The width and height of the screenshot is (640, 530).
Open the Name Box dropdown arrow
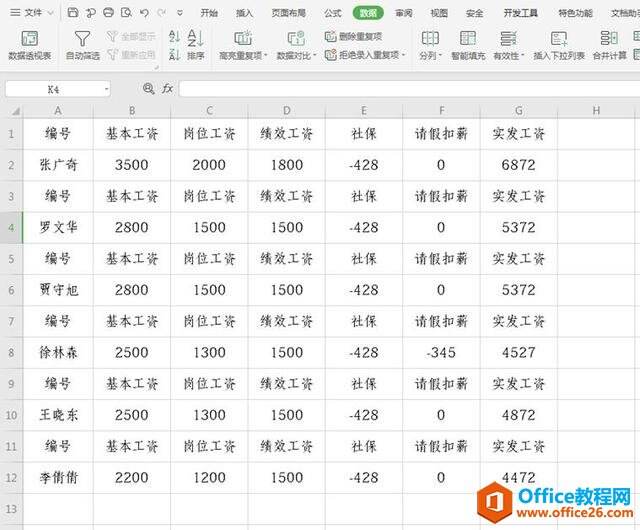coord(107,89)
